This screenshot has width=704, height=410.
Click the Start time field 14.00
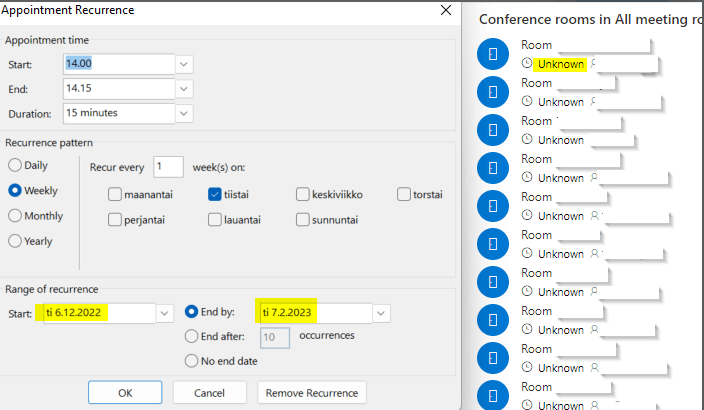click(119, 64)
